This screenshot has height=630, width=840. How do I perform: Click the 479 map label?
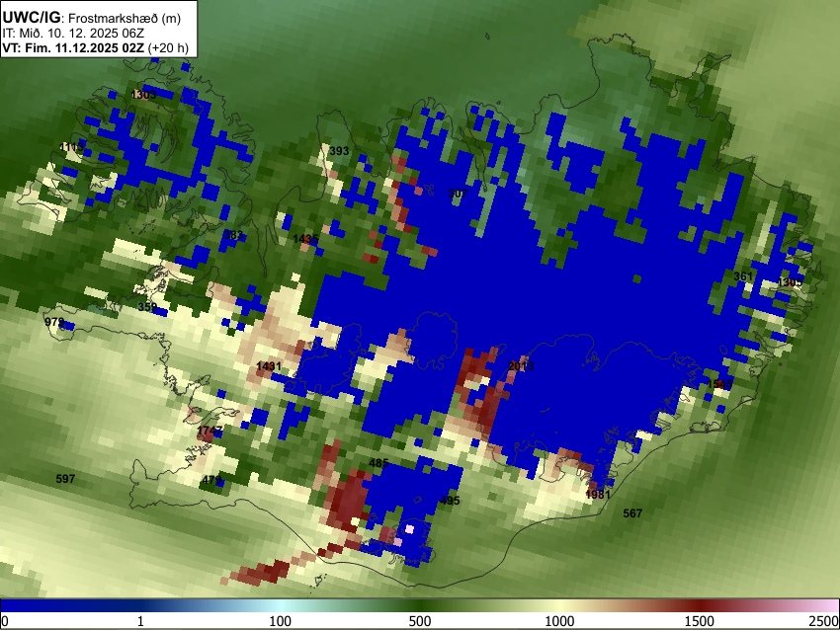click(212, 480)
